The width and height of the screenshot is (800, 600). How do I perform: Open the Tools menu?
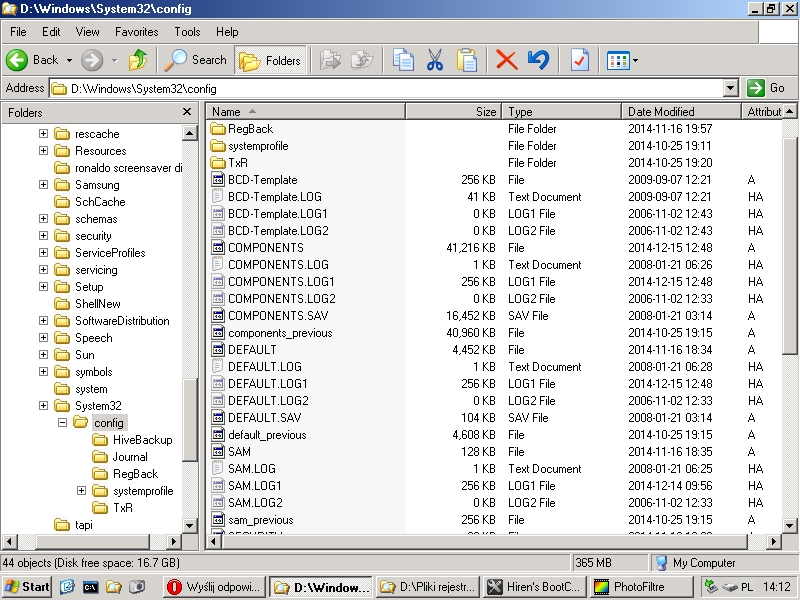point(187,32)
